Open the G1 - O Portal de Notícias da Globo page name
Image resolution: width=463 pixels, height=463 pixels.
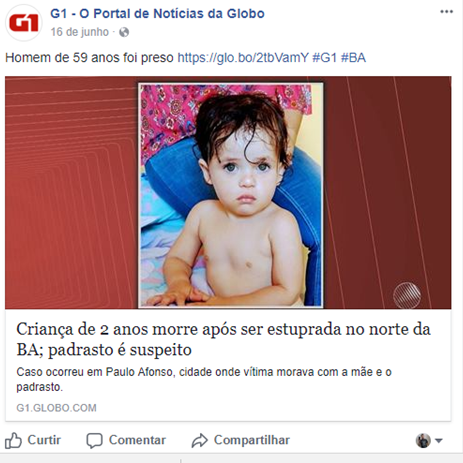point(157,14)
